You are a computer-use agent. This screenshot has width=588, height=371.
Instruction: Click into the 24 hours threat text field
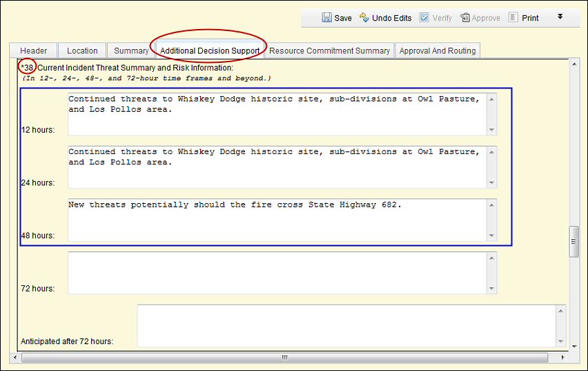tap(277, 167)
